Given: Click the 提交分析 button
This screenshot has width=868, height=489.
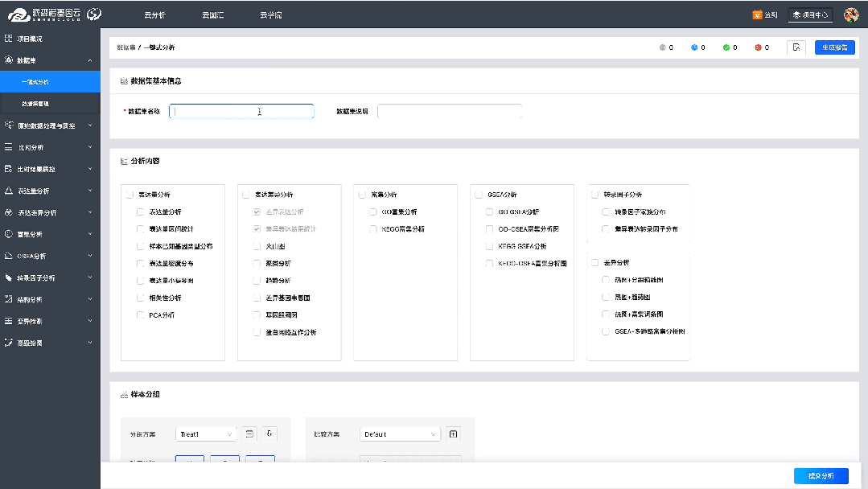Looking at the screenshot, I should point(823,475).
